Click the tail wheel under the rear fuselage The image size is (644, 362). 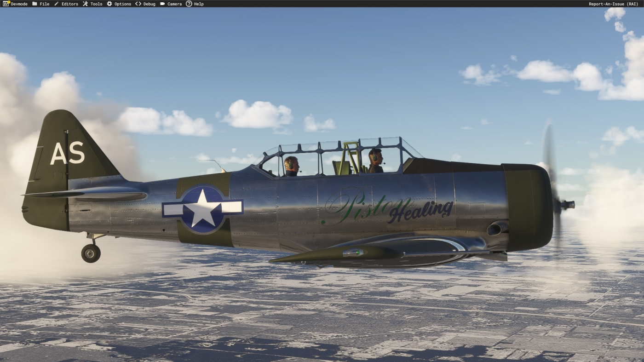pos(91,253)
